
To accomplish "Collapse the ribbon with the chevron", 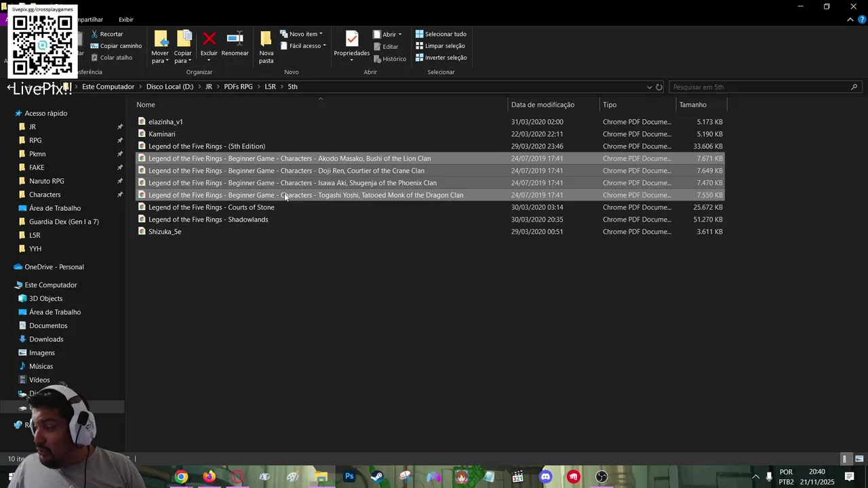I will click(x=850, y=20).
